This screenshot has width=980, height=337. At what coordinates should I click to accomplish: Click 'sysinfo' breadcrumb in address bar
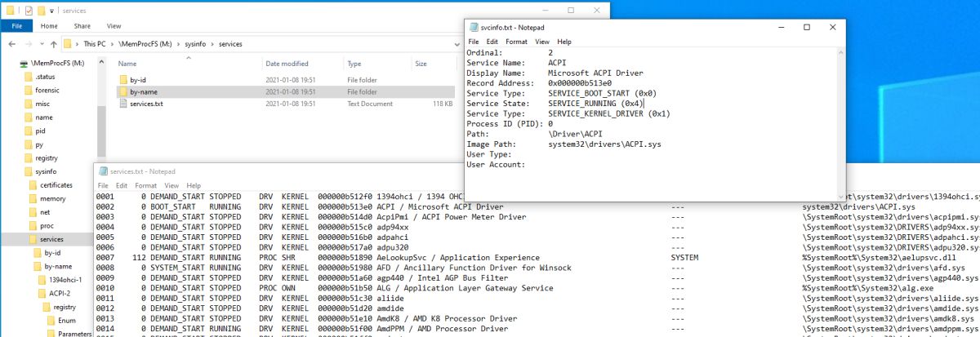pyautogui.click(x=195, y=43)
